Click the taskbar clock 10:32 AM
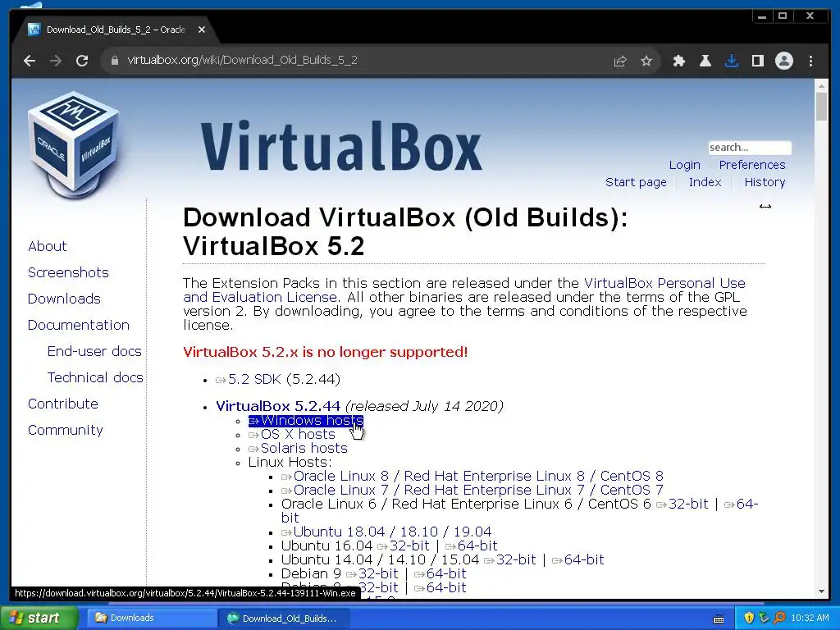 click(x=810, y=618)
